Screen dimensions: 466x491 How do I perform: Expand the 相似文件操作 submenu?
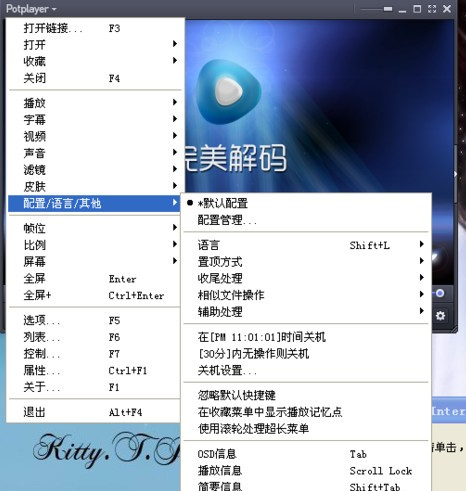(306, 295)
